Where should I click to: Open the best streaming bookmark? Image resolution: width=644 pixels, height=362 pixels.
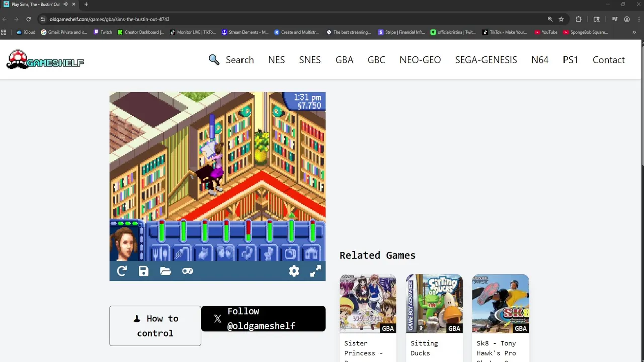349,32
